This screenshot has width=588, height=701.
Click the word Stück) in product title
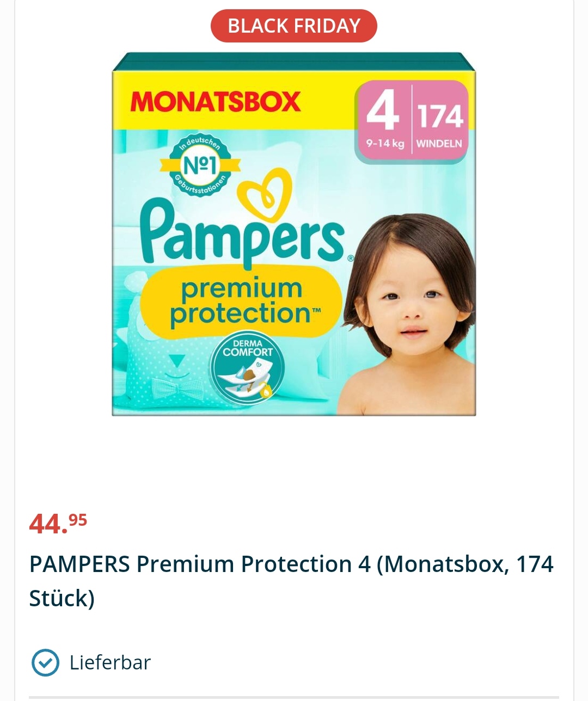click(62, 598)
